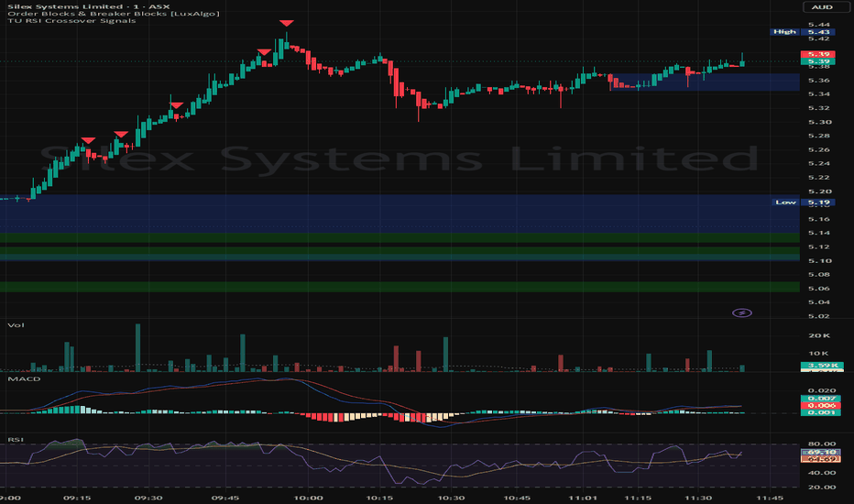Click the red 5.39 price tag
The width and height of the screenshot is (854, 504).
pos(818,54)
